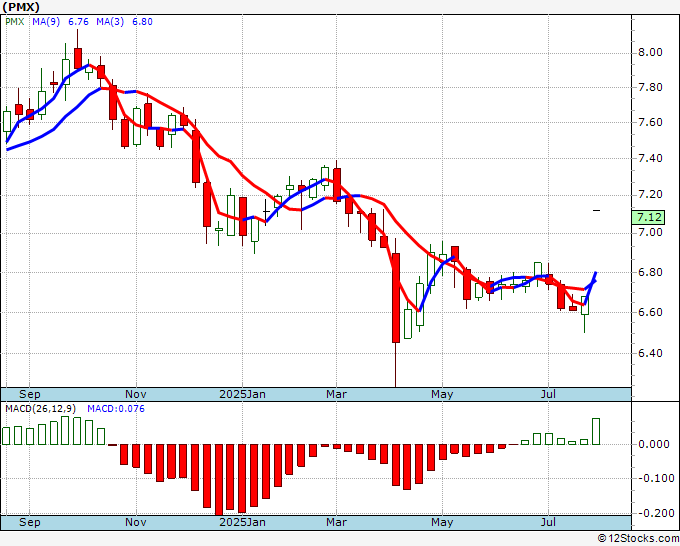
Task: Click the MACD:0.076 value label
Action: 116,409
